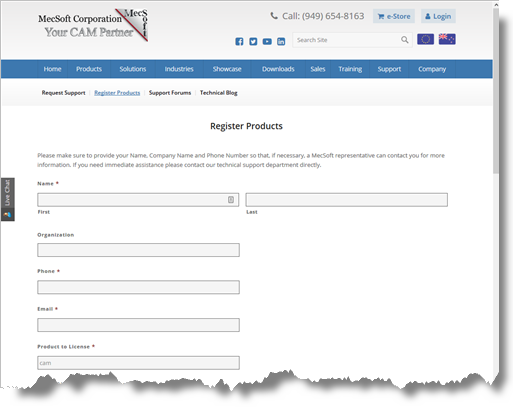Open the Home menu item
Image resolution: width=513 pixels, height=407 pixels.
(x=52, y=69)
